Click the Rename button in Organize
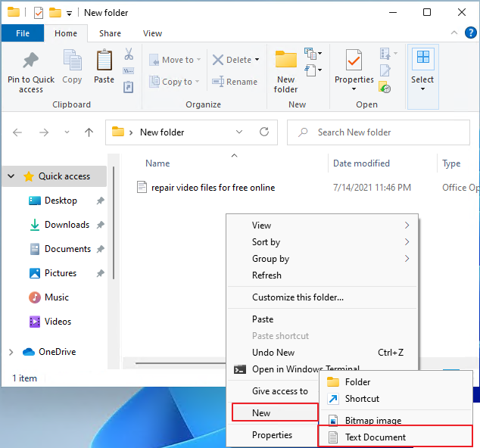 [235, 82]
